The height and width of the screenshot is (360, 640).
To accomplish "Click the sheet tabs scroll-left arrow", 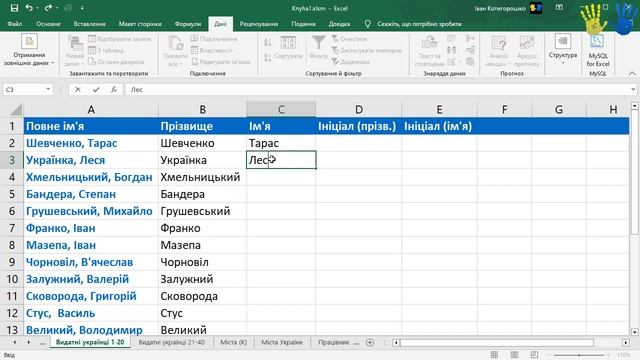I will tap(15, 342).
